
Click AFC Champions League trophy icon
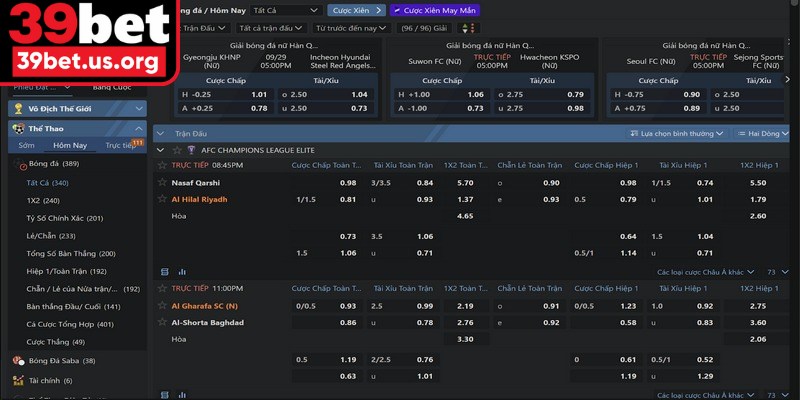click(193, 150)
